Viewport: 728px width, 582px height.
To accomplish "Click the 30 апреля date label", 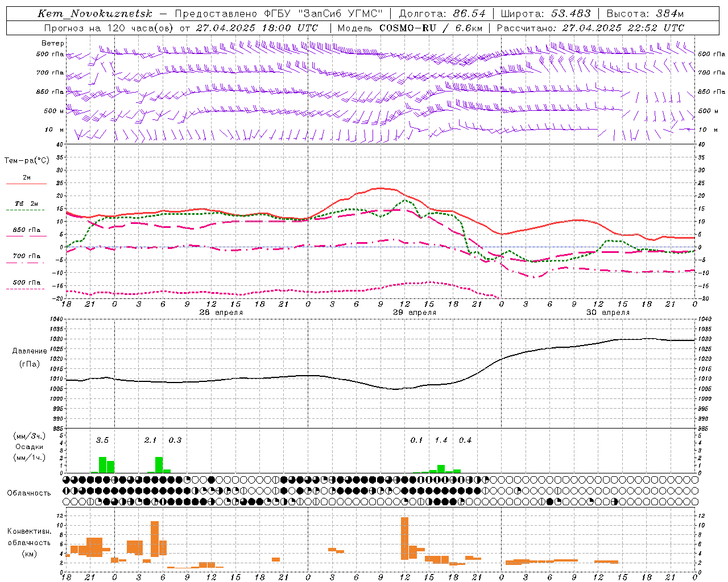I will (x=608, y=313).
